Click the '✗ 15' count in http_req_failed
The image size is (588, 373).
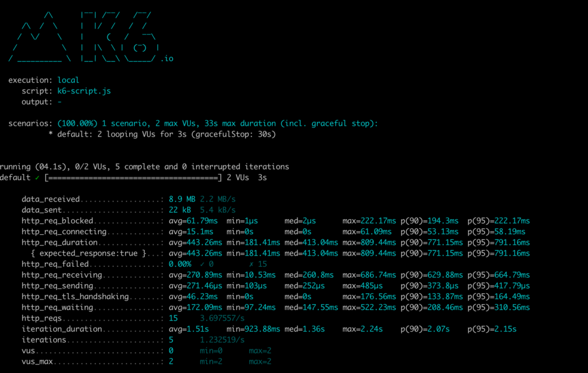(x=258, y=265)
